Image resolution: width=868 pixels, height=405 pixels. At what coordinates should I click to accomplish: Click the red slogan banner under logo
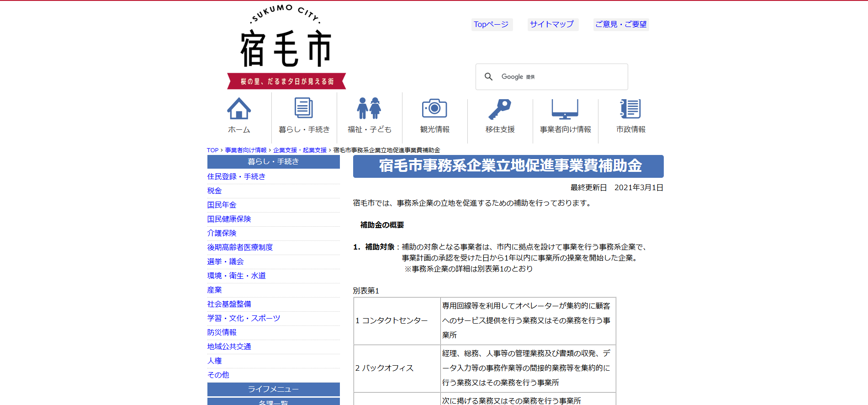[x=286, y=81]
